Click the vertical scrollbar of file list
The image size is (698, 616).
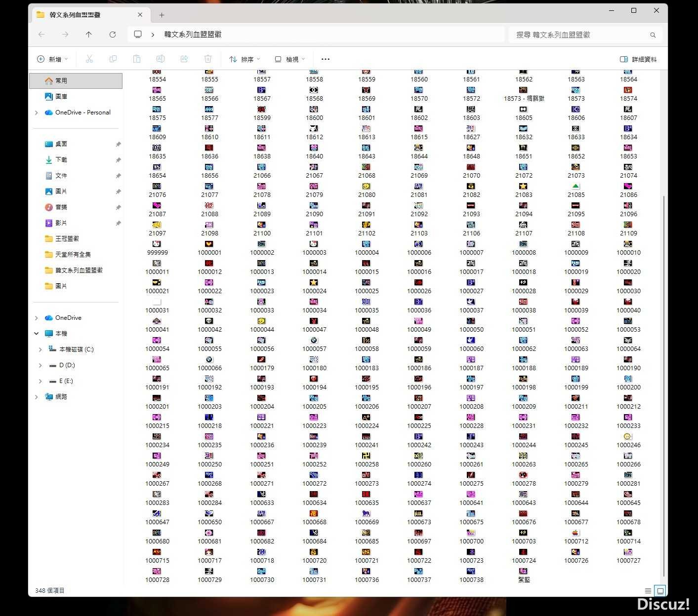pos(663,385)
